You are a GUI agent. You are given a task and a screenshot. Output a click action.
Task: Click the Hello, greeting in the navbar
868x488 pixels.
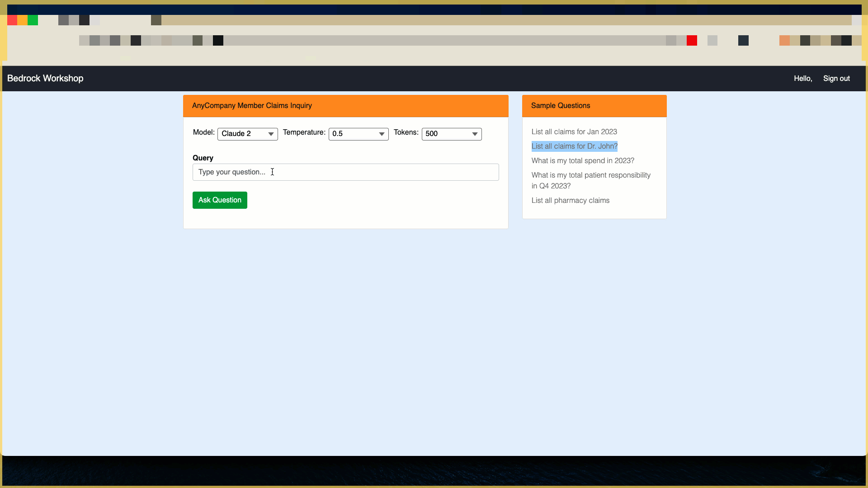802,79
